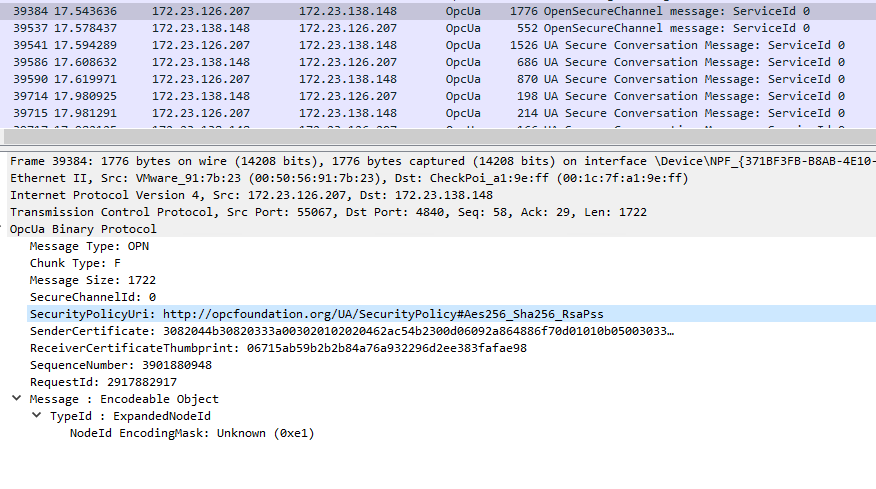Select the SenderCertificate field
This screenshot has height=489, width=876.
pyautogui.click(x=350, y=331)
